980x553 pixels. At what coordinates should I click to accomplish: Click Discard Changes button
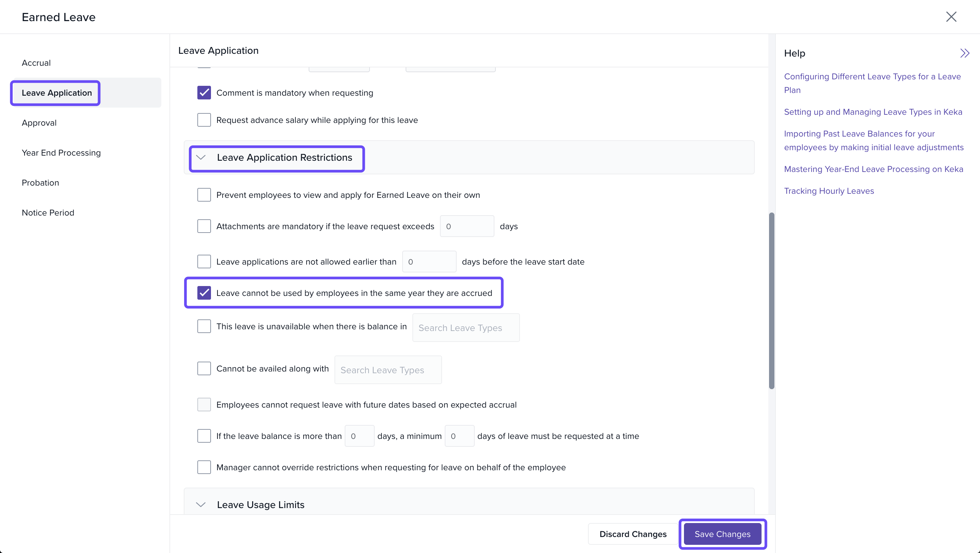point(633,534)
